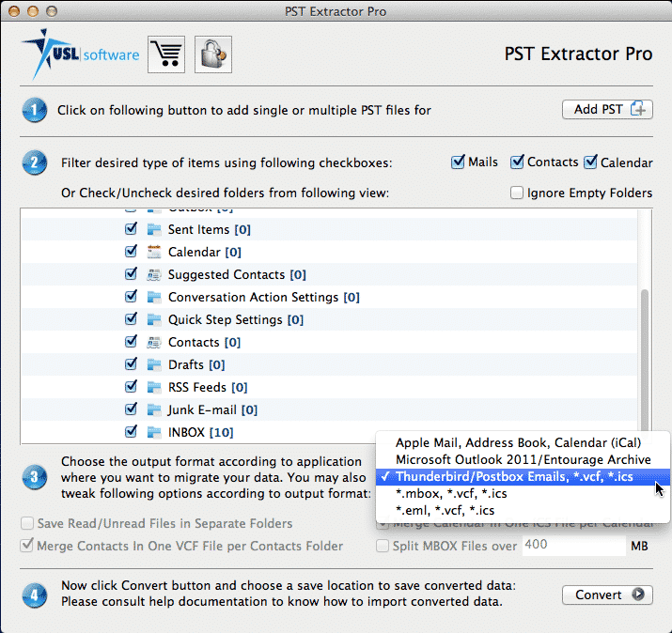Click the Conversation Action Settings folder icon
This screenshot has width=672, height=633.
pos(154,297)
